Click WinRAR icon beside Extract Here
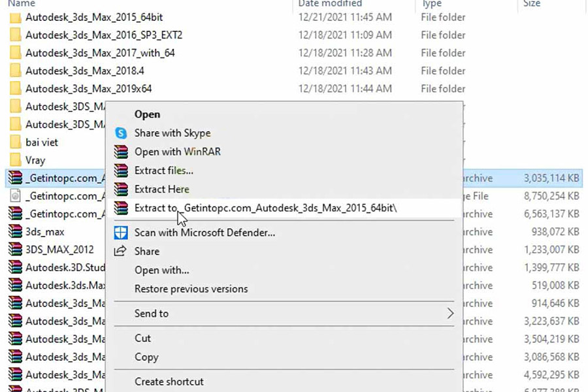Viewport: 588px width, 392px height. pyautogui.click(x=121, y=189)
